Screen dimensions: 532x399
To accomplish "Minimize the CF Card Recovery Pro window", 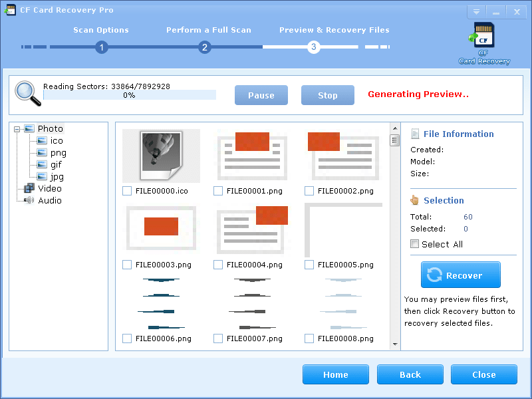I will (x=496, y=12).
